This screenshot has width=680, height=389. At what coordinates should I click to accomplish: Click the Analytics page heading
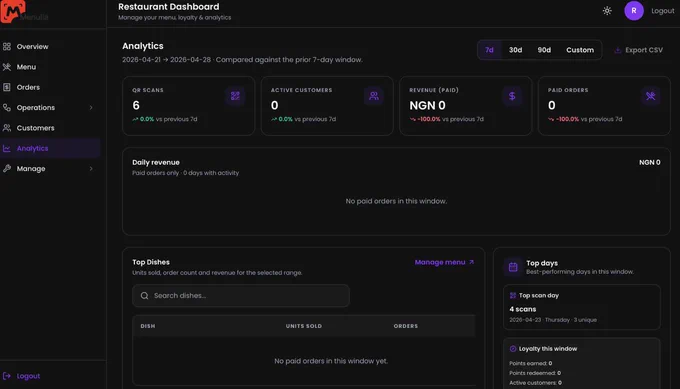[143, 46]
